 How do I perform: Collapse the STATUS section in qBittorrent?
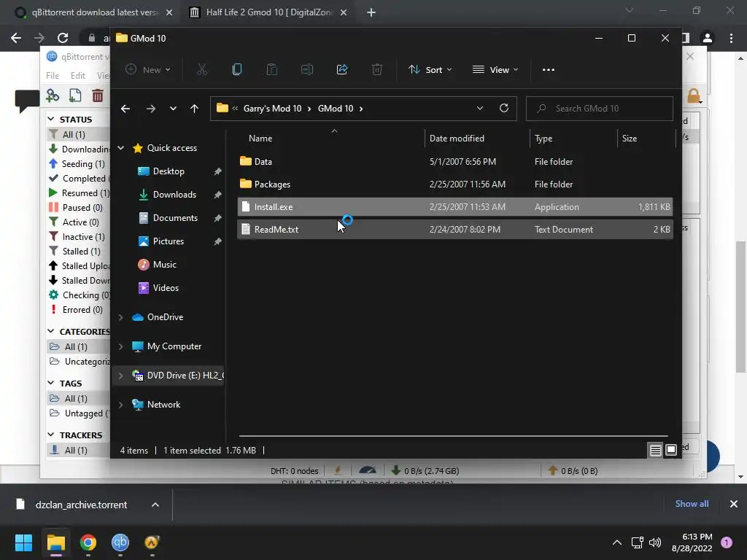point(51,119)
